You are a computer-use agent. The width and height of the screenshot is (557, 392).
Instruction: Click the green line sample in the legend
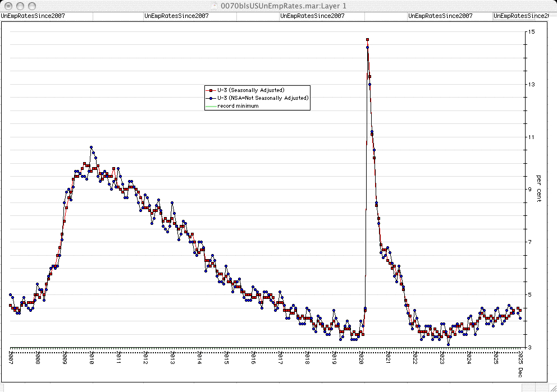coord(211,106)
